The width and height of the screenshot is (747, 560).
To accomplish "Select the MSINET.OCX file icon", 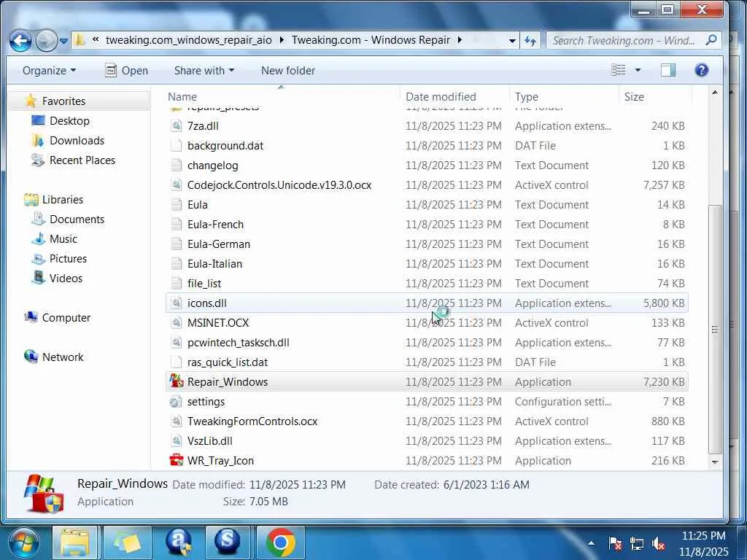I will coord(177,323).
